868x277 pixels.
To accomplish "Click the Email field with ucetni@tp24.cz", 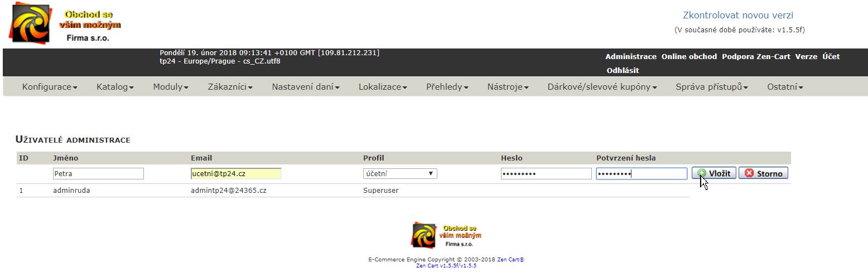I will tap(236, 173).
